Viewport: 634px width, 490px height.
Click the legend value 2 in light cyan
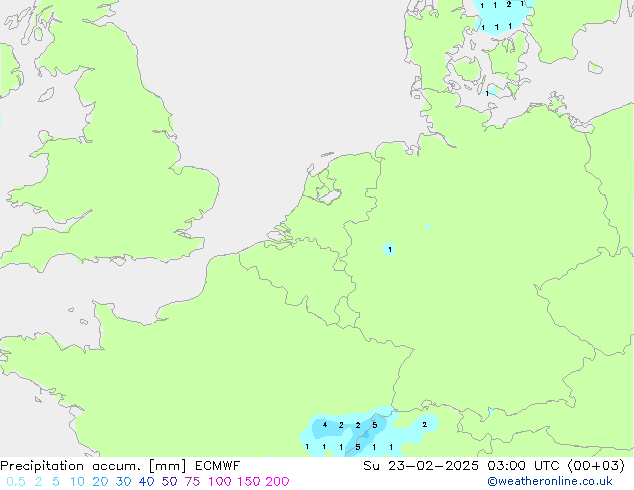38,482
